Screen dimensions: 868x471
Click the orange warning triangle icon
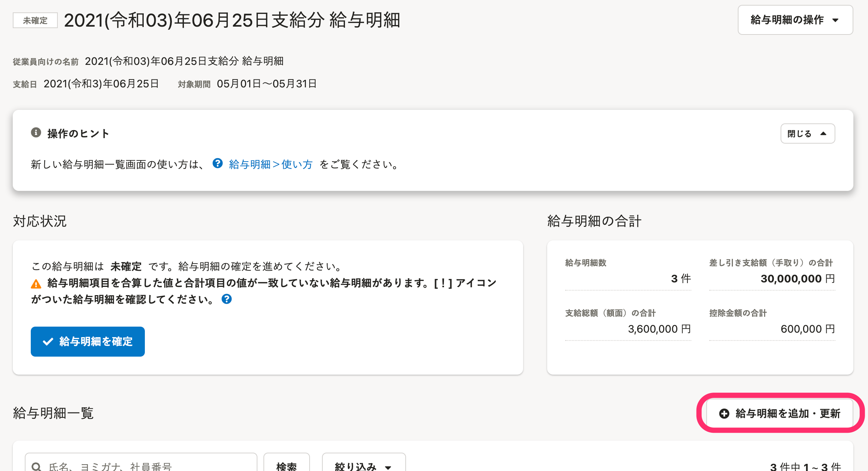[x=36, y=284]
